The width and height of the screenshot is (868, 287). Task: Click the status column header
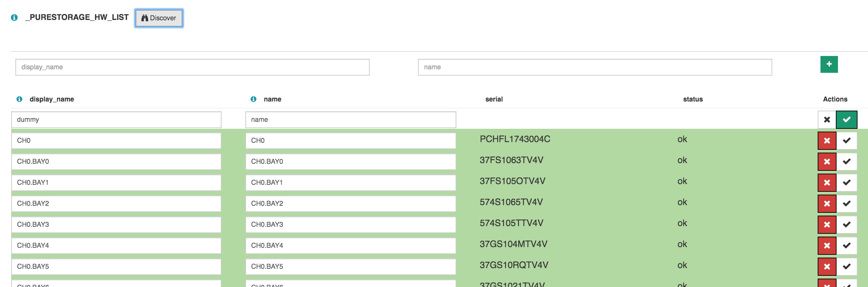pos(693,99)
